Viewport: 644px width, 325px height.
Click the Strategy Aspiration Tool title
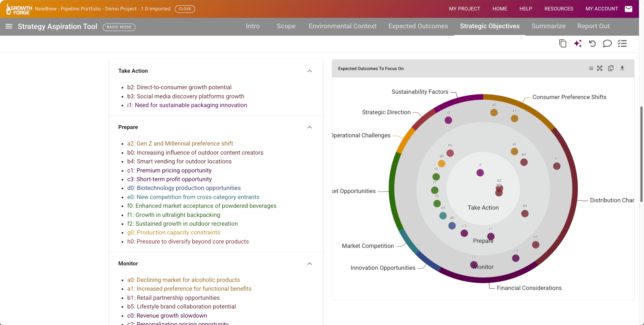click(x=57, y=26)
